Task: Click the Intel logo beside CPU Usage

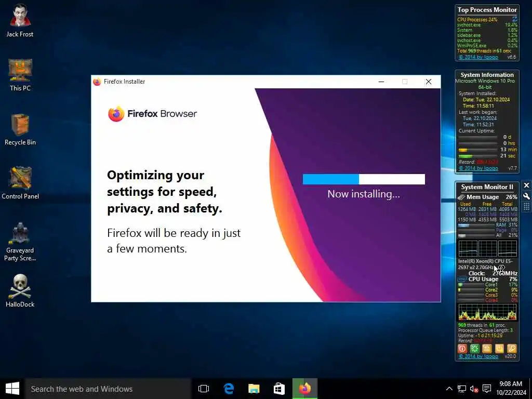Action: point(462,279)
